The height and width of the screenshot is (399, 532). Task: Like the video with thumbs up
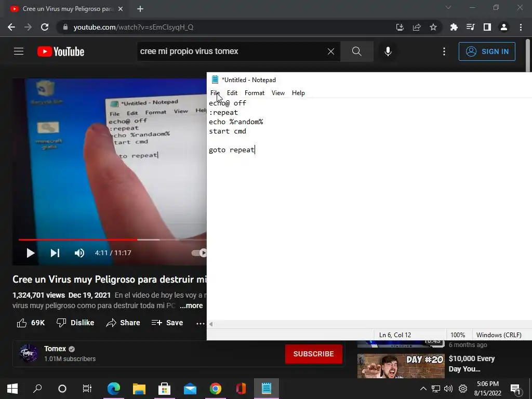point(31,323)
